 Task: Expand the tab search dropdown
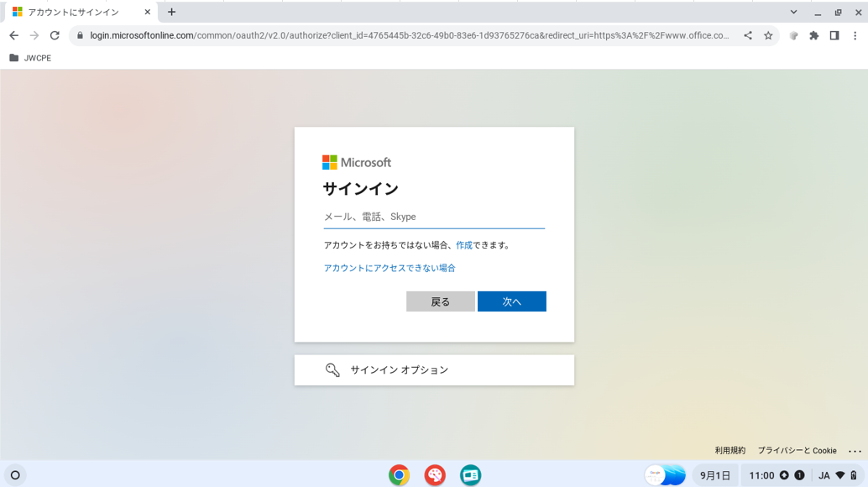pos(793,12)
